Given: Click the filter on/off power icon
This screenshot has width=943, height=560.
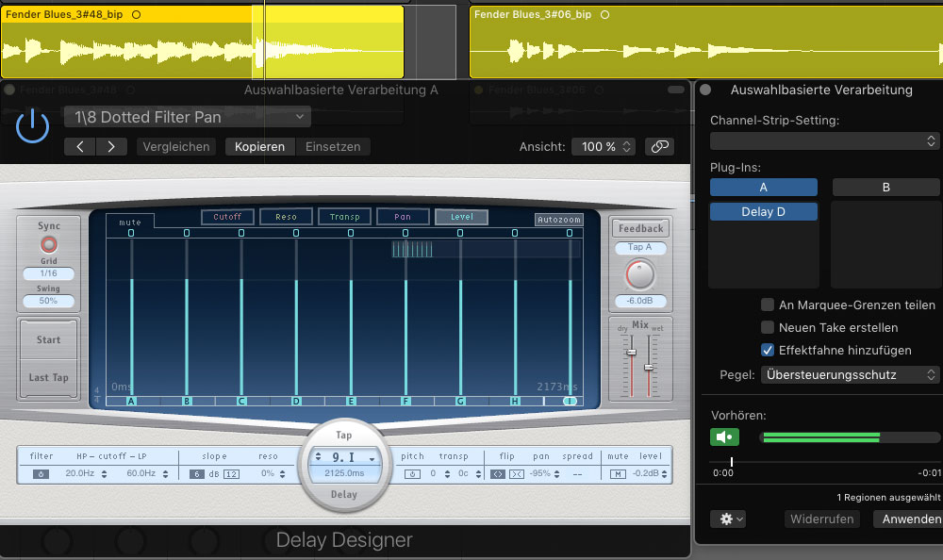Looking at the screenshot, I should click(x=41, y=473).
